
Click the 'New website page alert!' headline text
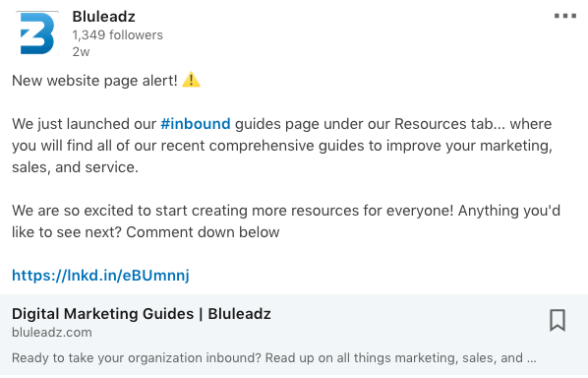click(x=94, y=81)
